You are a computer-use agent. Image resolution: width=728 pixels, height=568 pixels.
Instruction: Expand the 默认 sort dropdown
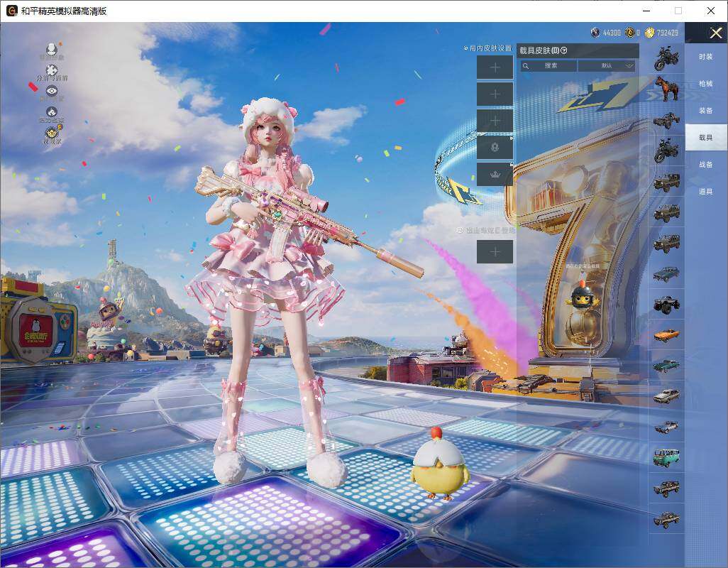(x=607, y=65)
